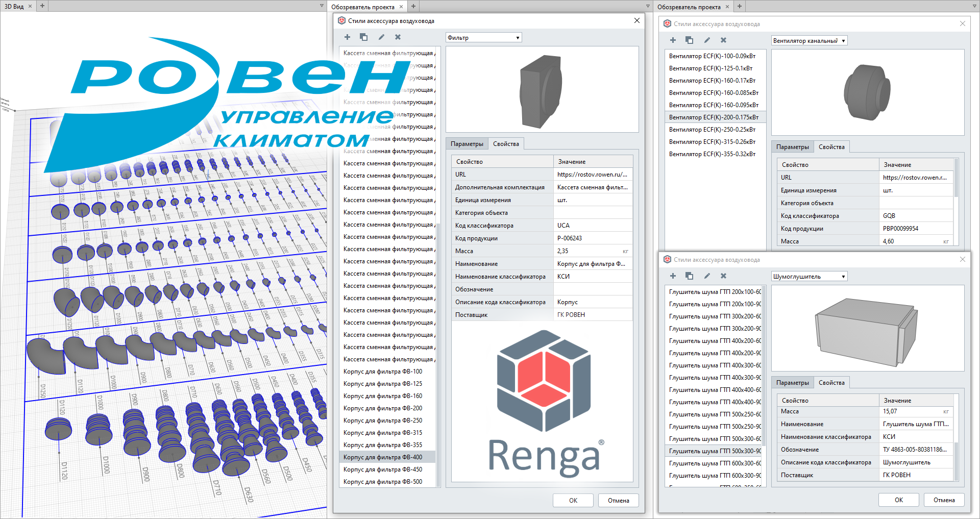Click OK in Фильтр dialog

pos(573,500)
